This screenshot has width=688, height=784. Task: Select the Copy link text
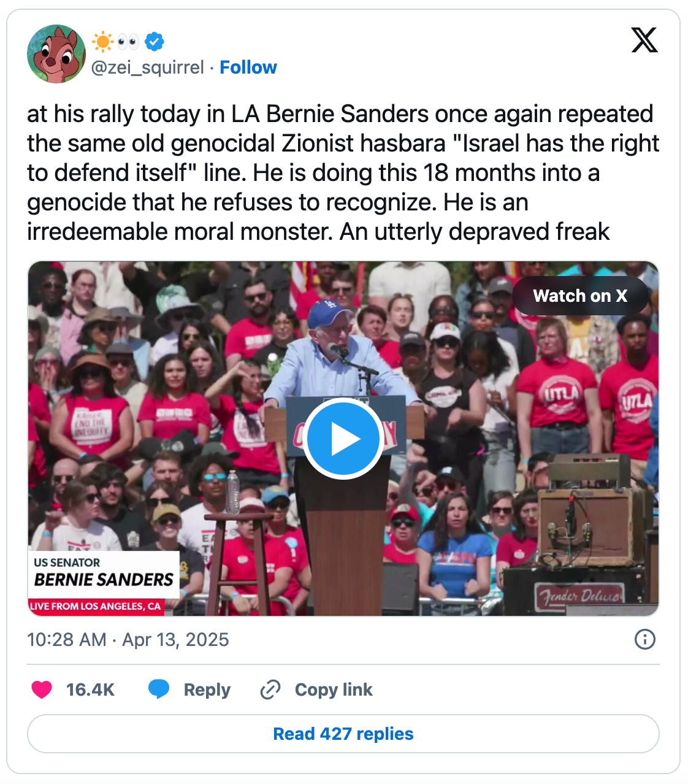point(333,690)
